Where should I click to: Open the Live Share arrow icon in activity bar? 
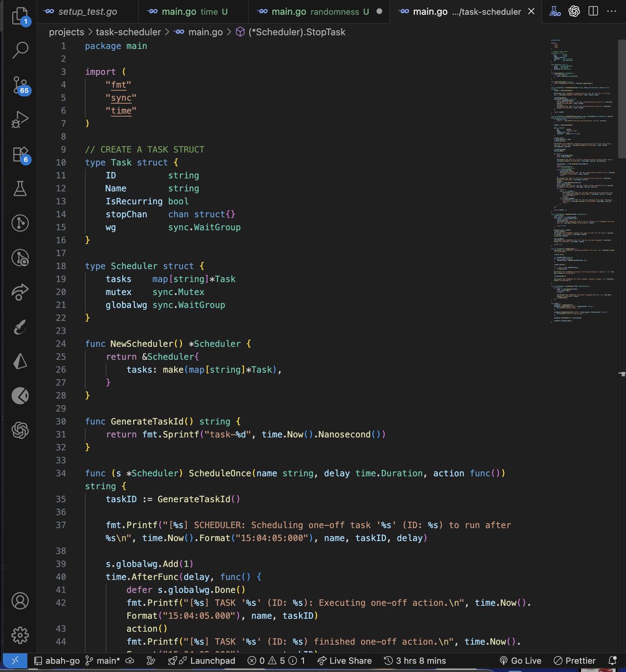point(20,292)
